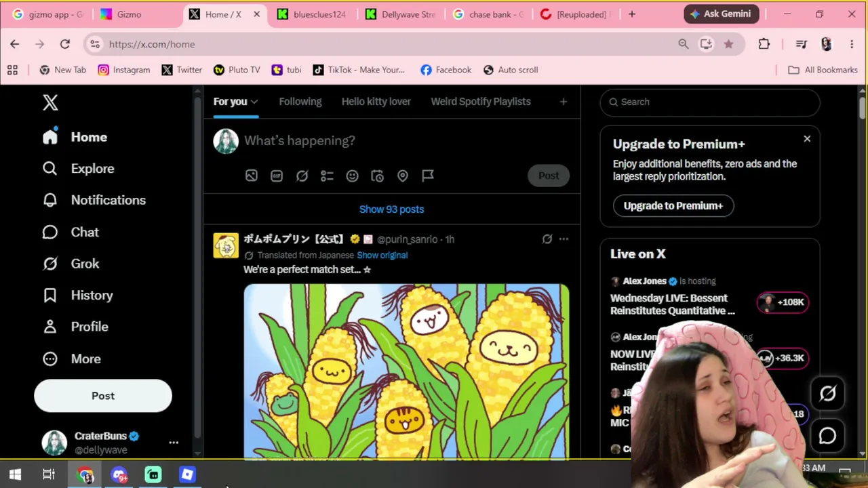Screen dimensions: 868x488
Task: Switch to Weird Spotify Playlists tab
Action: (481, 102)
